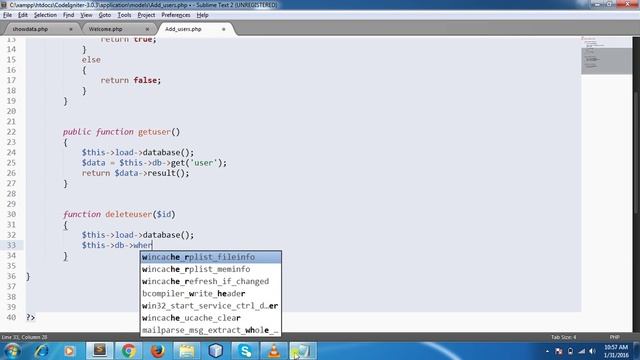
Task: Choose wincache_rplist_fileinfo autocomplete suggestion
Action: tap(211, 257)
